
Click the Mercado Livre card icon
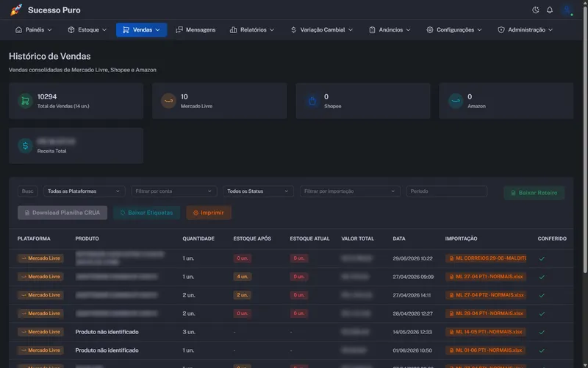(168, 101)
